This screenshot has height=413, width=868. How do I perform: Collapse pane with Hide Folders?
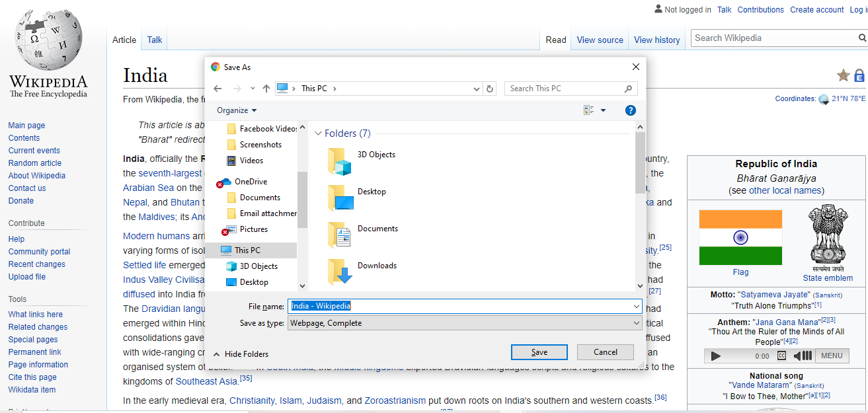241,354
